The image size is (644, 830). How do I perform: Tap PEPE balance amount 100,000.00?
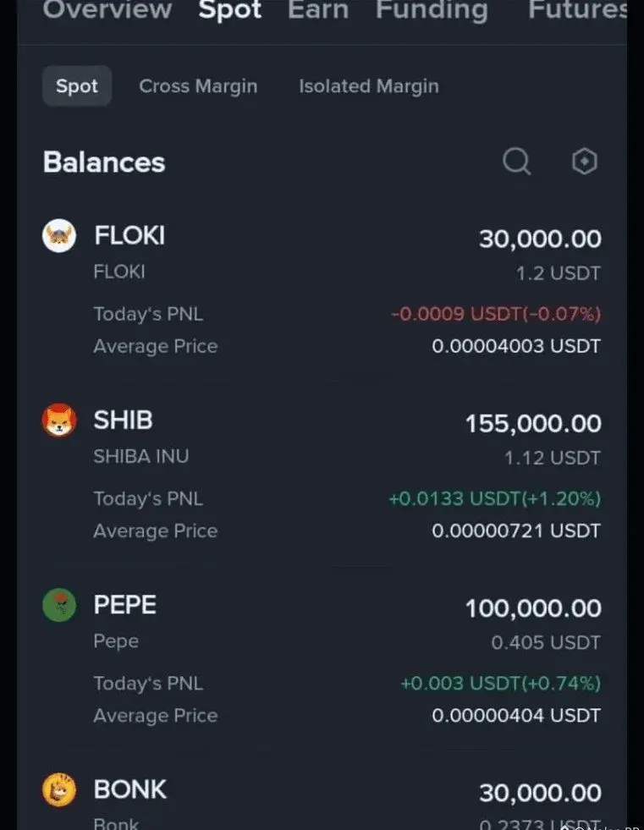pos(533,607)
